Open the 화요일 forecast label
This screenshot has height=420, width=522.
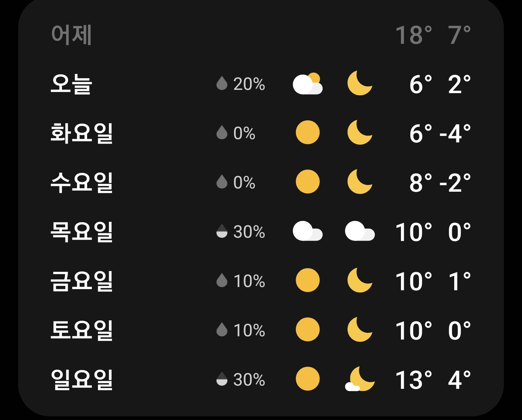[82, 133]
